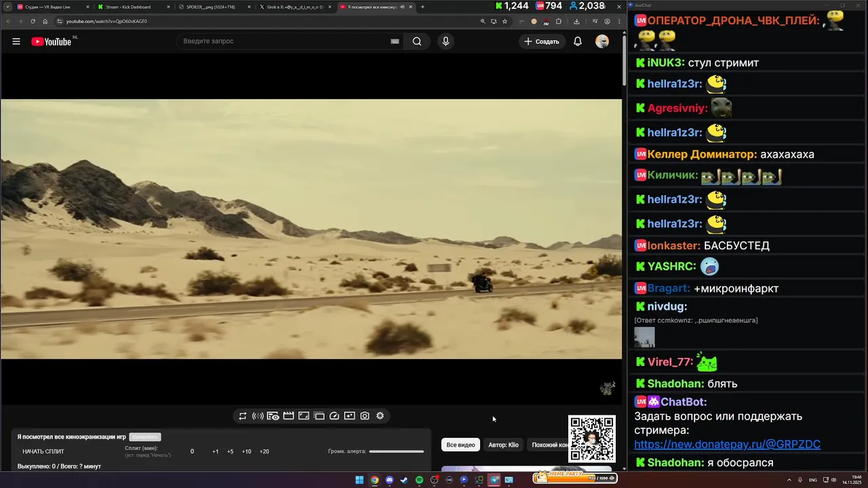The width and height of the screenshot is (868, 488).
Task: Select the 'Автор: Klio' chip
Action: tap(503, 445)
